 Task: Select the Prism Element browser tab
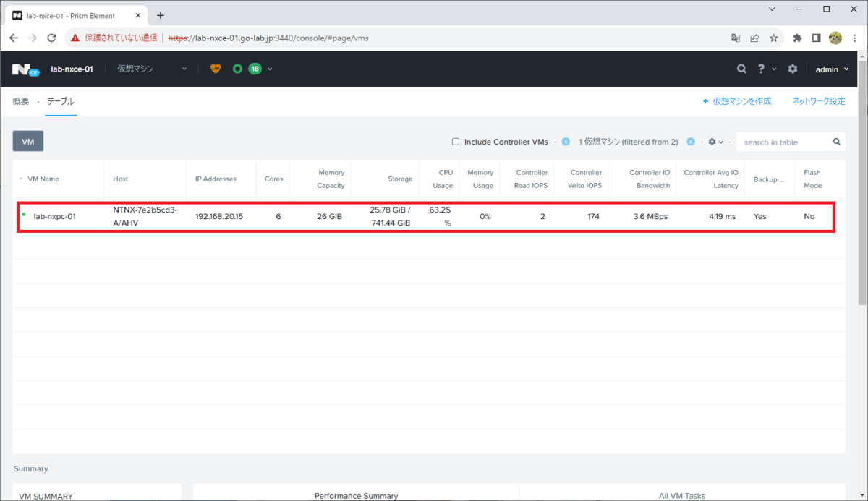pyautogui.click(x=77, y=15)
